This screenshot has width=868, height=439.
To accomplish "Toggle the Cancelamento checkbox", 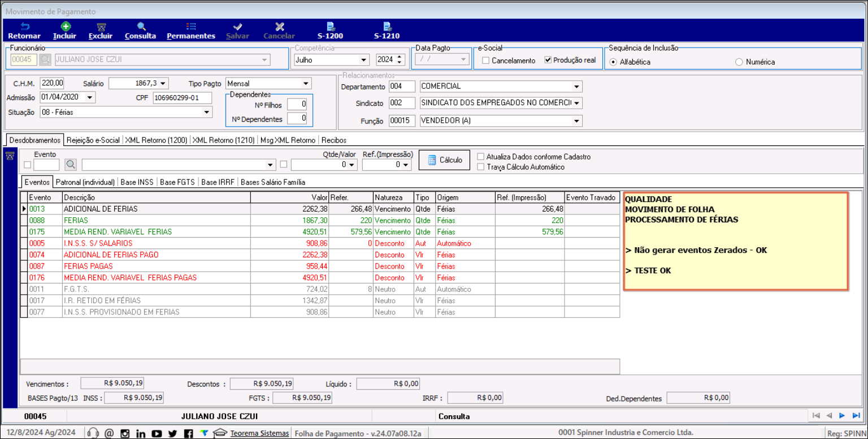I will coord(486,61).
